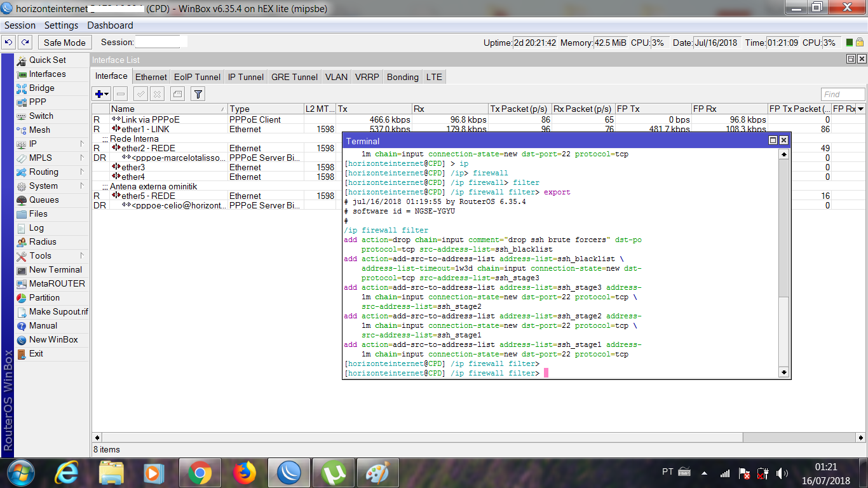
Task: Select the Link via PPPoE interface row
Action: pyautogui.click(x=150, y=119)
